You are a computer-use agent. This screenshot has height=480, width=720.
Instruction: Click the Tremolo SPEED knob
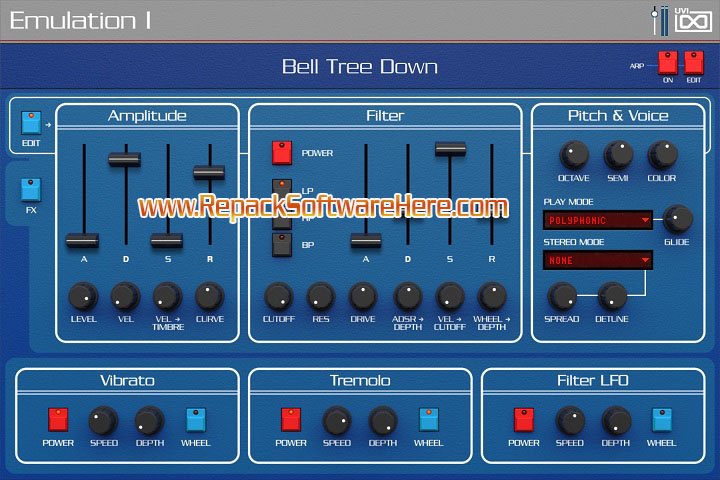[337, 420]
